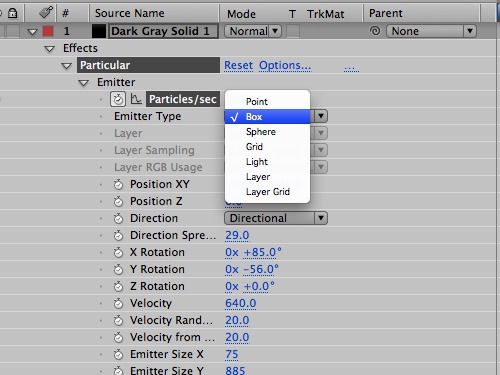500x375 pixels.
Task: Collapse the Particular effect properties
Action: coord(66,66)
